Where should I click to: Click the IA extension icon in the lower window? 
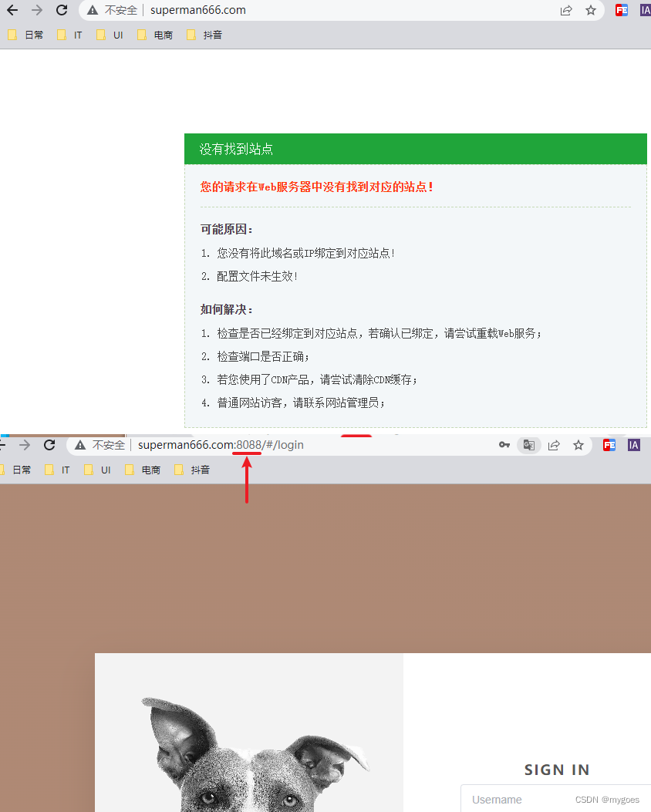pos(633,445)
